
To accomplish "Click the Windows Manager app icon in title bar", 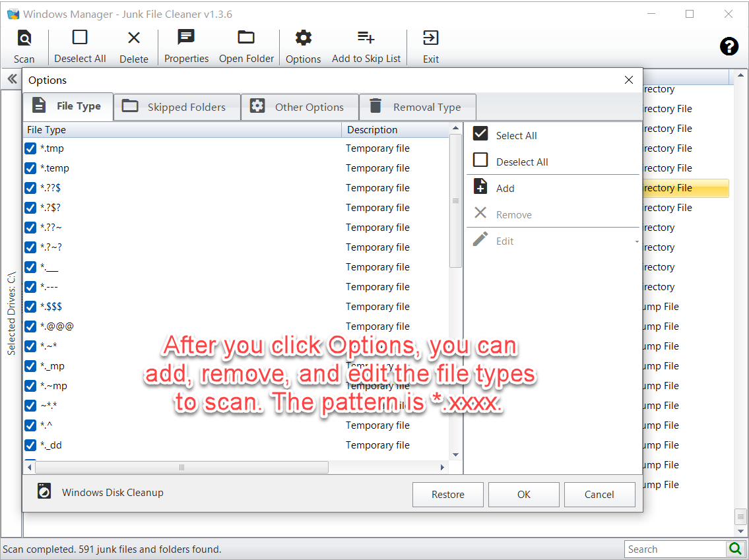I will 13,14.
